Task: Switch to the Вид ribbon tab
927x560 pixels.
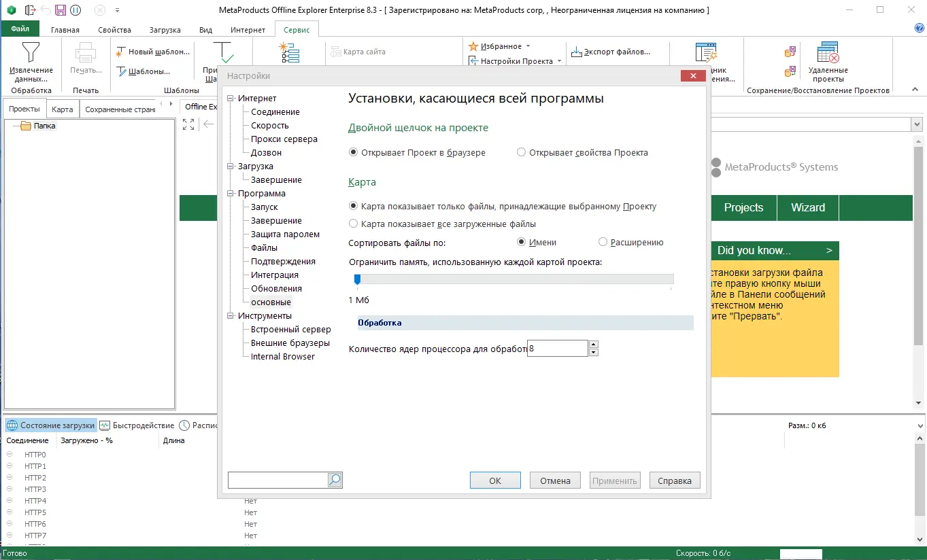Action: 205,30
